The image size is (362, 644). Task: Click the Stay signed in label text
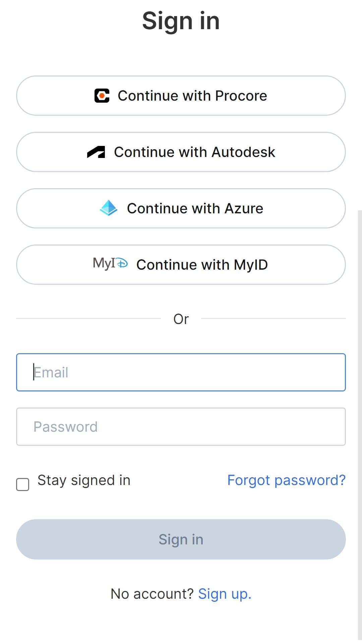pos(84,480)
